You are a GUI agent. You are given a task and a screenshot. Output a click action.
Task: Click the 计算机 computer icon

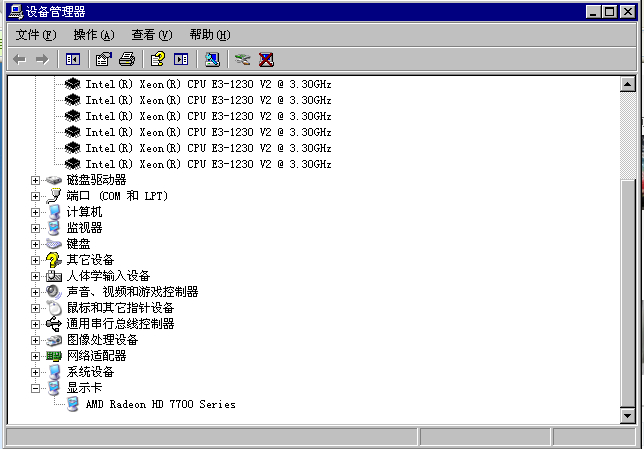tap(54, 212)
